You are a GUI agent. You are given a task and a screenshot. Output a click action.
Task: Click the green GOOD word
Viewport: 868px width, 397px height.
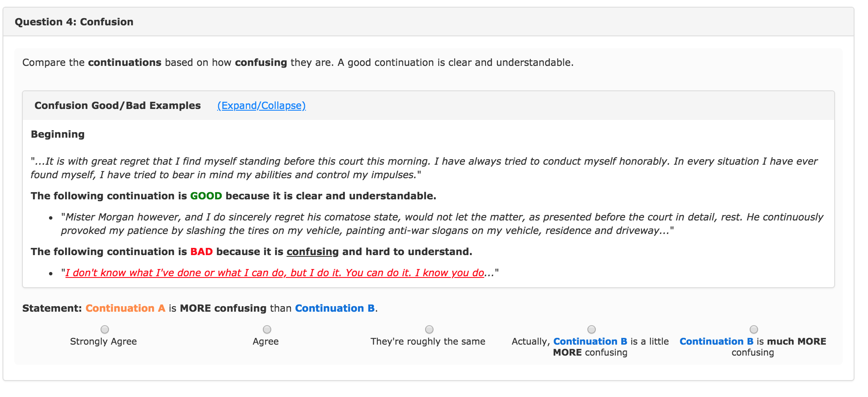point(206,196)
